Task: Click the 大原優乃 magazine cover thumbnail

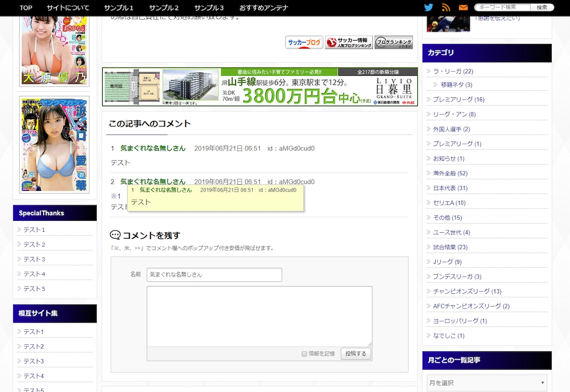Action: click(x=54, y=50)
